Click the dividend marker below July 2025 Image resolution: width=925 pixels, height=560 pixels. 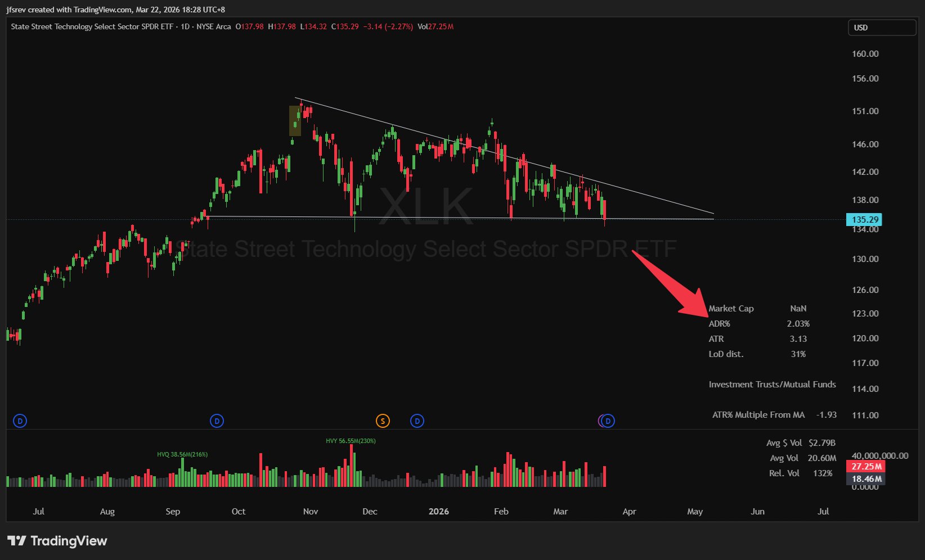click(x=20, y=421)
